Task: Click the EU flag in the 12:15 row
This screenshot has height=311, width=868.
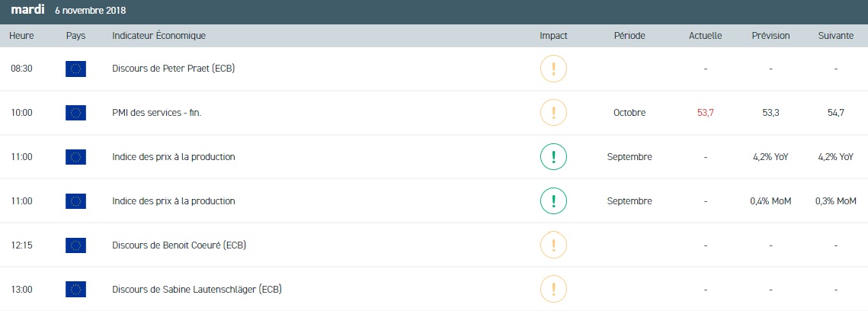Action: (76, 245)
